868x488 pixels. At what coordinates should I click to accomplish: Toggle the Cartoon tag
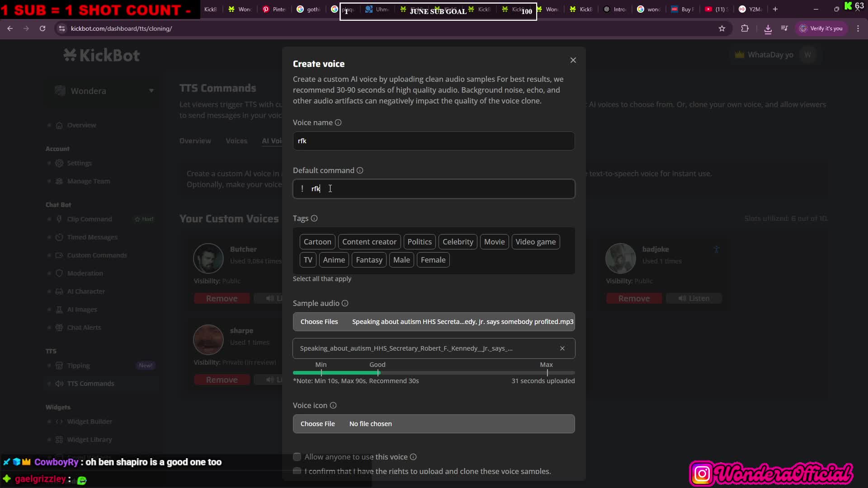[317, 242]
